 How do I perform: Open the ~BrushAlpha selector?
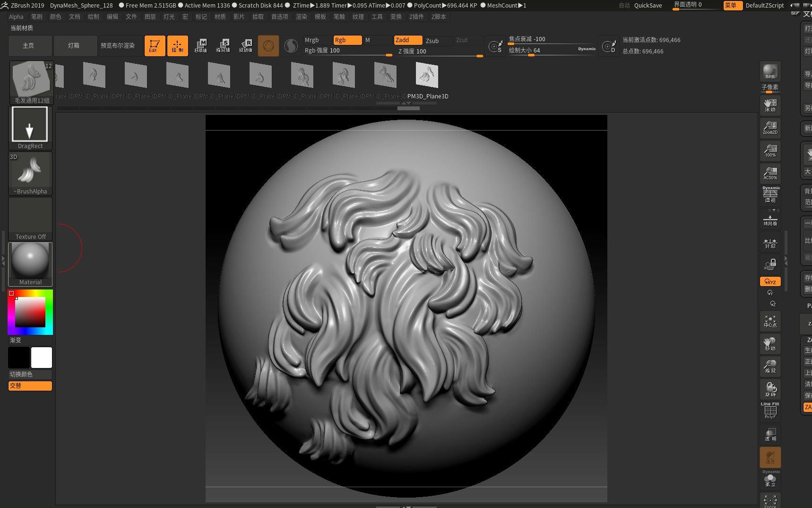30,171
